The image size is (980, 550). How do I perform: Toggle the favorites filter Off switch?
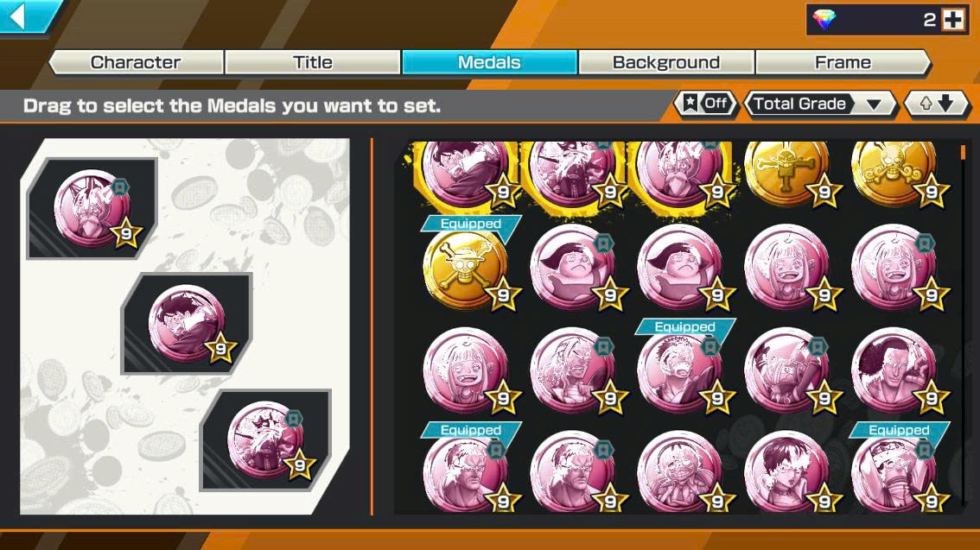pyautogui.click(x=706, y=104)
